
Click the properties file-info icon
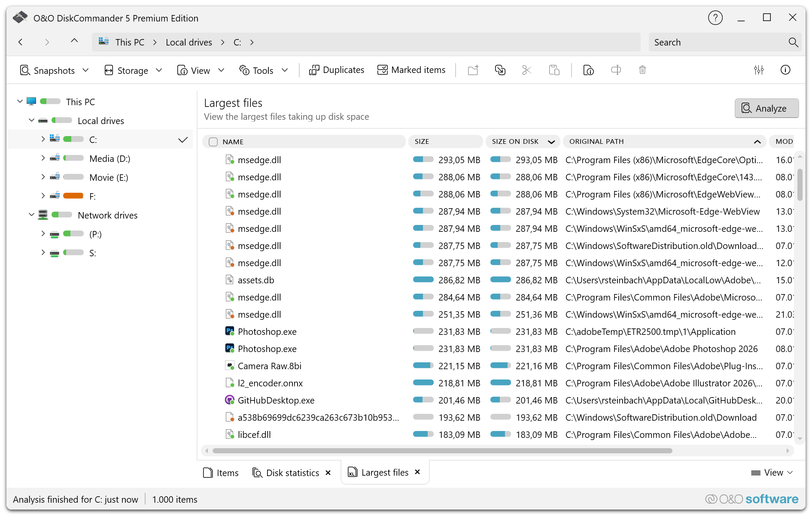tap(588, 70)
